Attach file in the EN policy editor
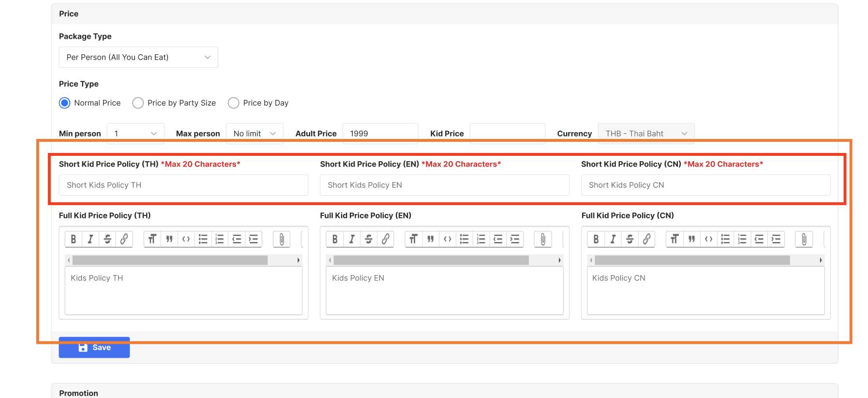The width and height of the screenshot is (868, 398). coord(543,239)
